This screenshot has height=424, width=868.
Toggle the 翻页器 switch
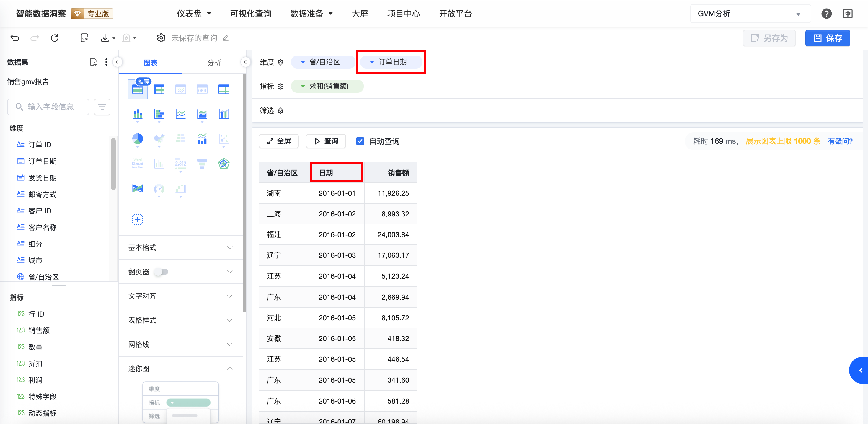point(161,272)
